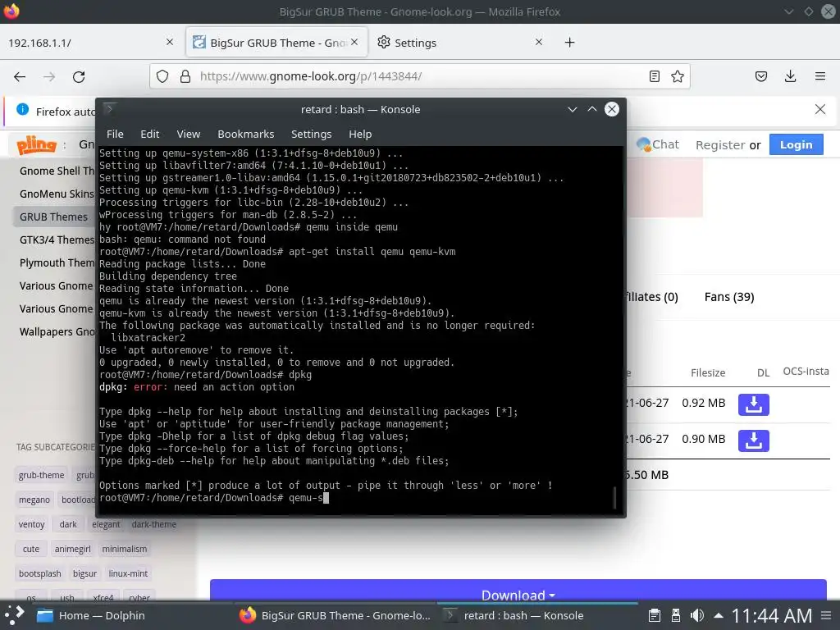Image resolution: width=840 pixels, height=630 pixels.
Task: Click the info icon in the notification bar
Action: [x=22, y=109]
